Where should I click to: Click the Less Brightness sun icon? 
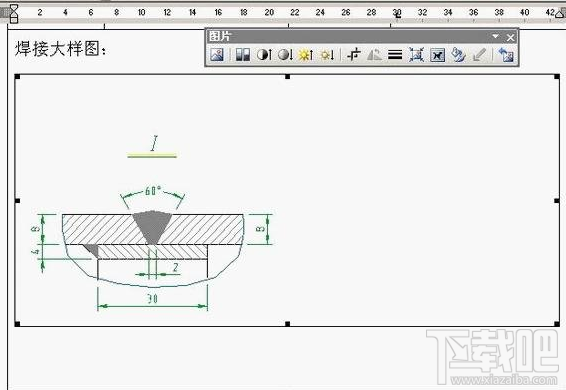pos(327,55)
